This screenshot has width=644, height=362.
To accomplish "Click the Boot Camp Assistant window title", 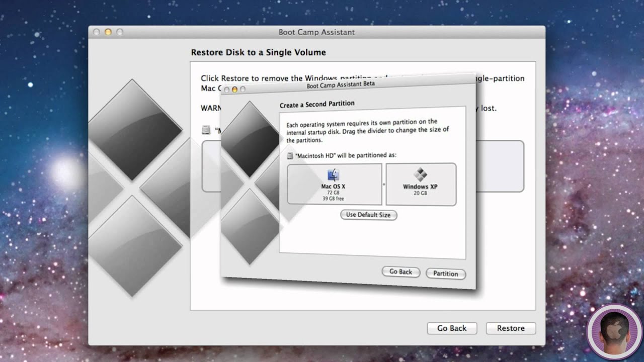I will coord(317,32).
